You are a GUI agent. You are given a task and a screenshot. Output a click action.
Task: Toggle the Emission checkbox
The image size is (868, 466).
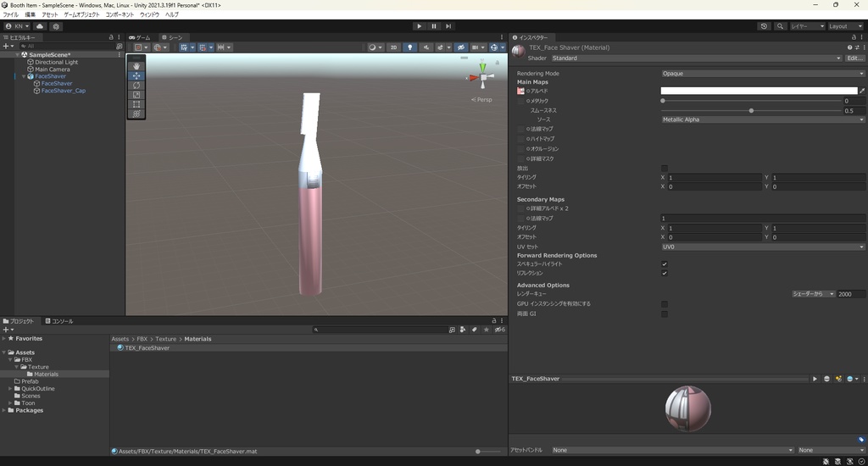(x=665, y=169)
